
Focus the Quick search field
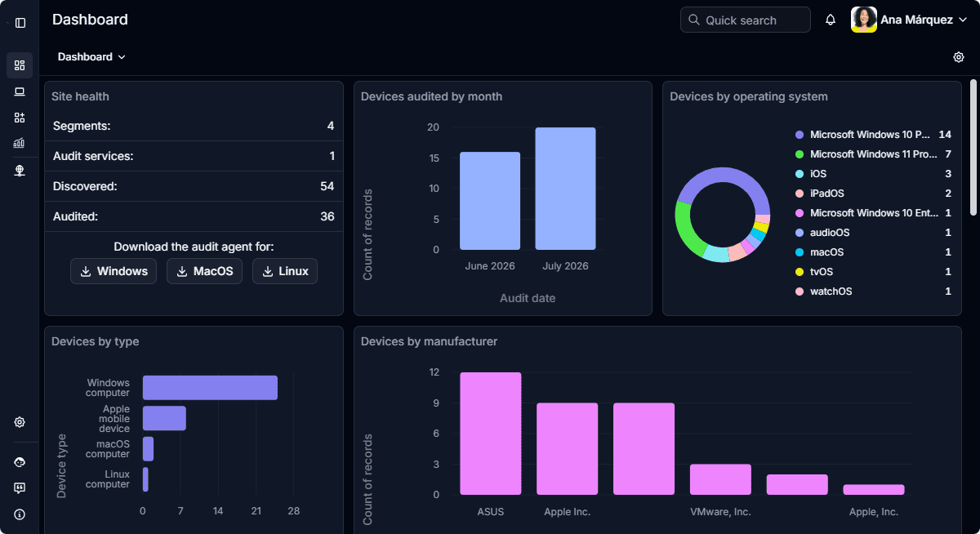pyautogui.click(x=746, y=20)
